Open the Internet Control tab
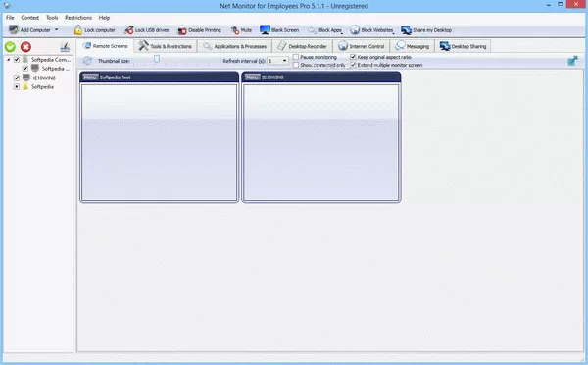The image size is (588, 365). [361, 46]
